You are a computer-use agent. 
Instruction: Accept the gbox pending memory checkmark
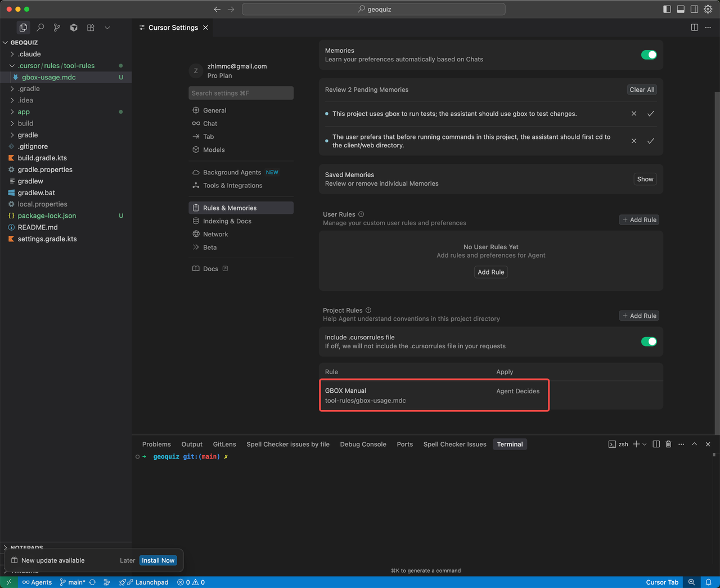tap(651, 114)
